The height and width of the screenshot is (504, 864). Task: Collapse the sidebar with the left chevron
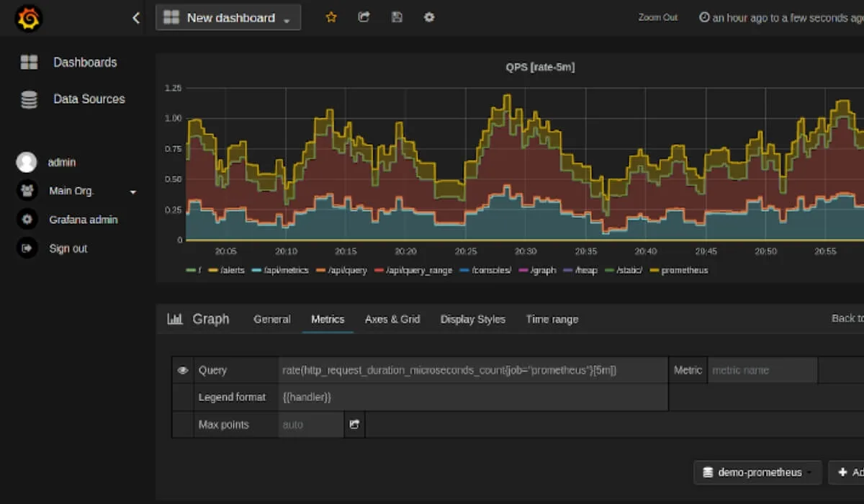(136, 18)
